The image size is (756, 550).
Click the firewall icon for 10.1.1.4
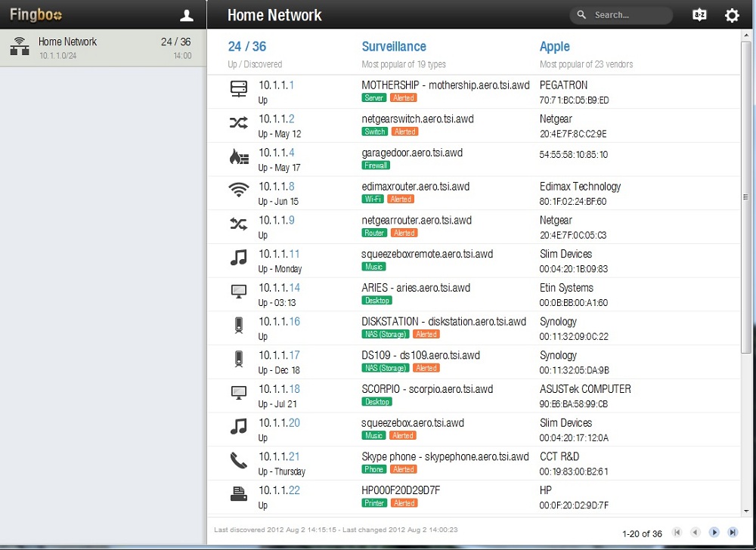(x=239, y=156)
